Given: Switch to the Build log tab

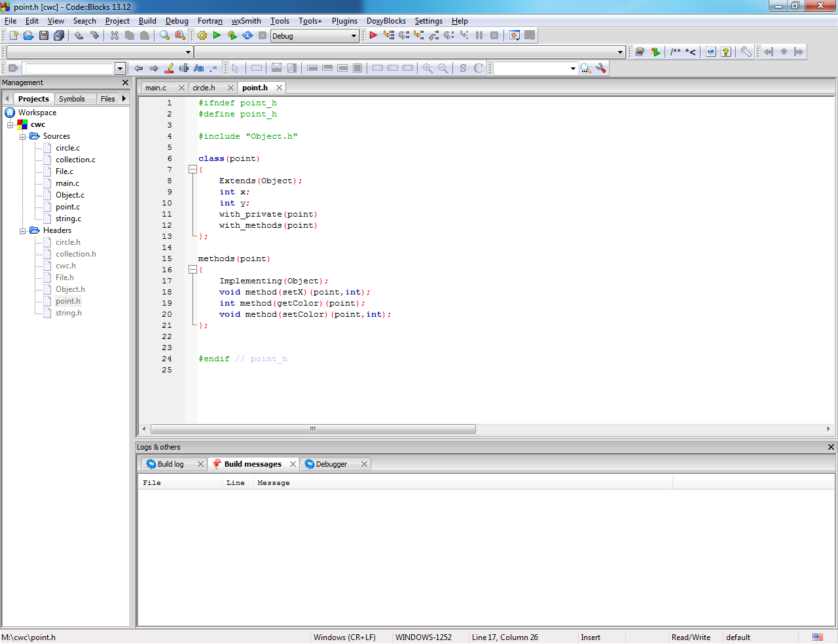Looking at the screenshot, I should click(x=170, y=464).
